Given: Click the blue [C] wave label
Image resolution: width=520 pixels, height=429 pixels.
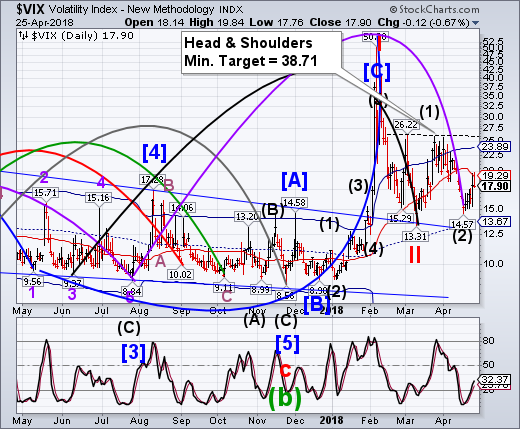Looking at the screenshot, I should [x=377, y=72].
